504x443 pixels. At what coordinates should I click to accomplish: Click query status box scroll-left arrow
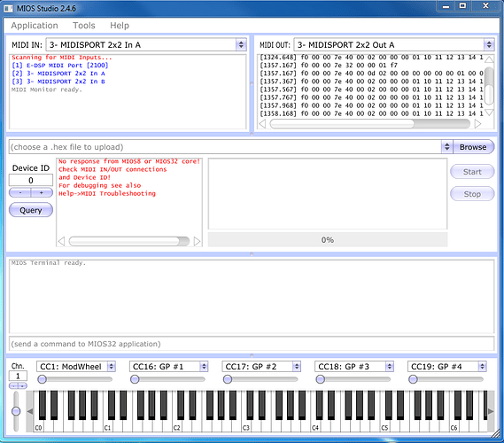click(61, 241)
